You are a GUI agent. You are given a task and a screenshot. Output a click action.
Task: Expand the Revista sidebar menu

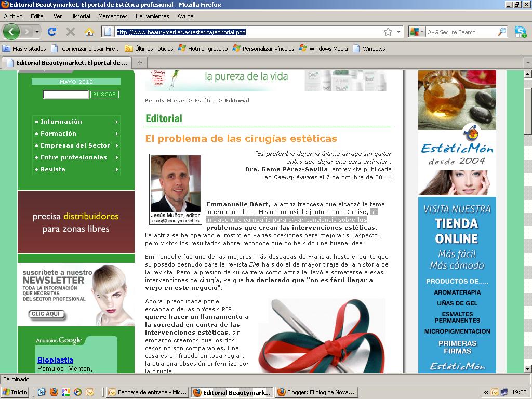click(x=76, y=169)
